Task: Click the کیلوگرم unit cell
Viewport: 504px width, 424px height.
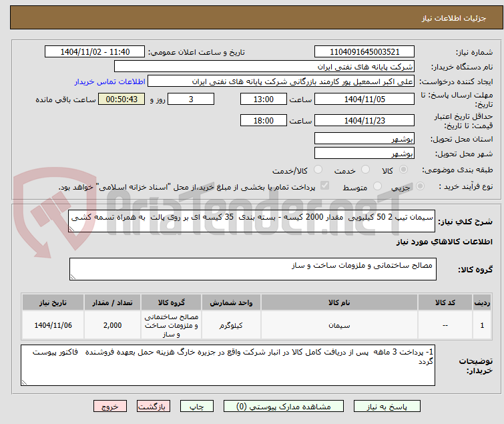Action: point(231,325)
